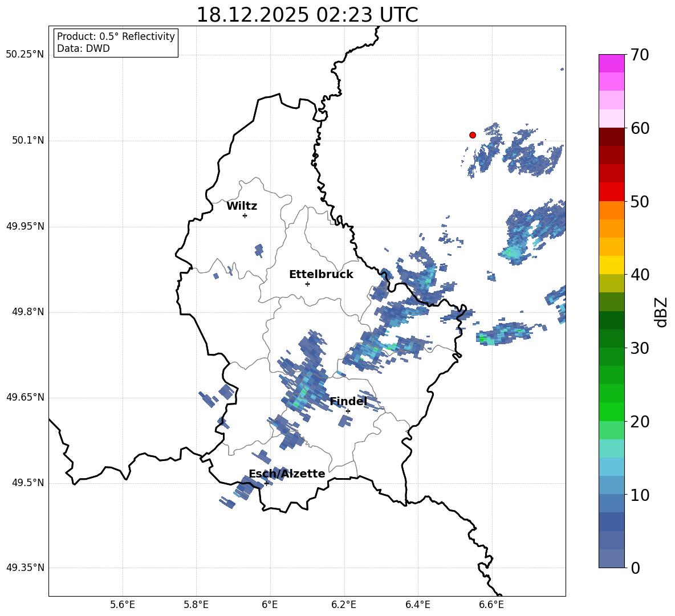Click the 'Data: DWD' text

point(83,48)
